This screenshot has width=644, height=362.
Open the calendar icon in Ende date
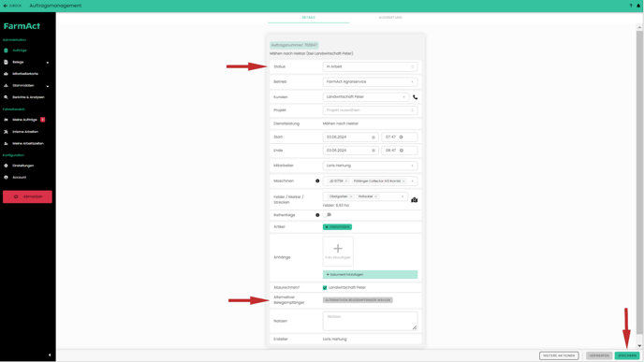click(x=373, y=151)
